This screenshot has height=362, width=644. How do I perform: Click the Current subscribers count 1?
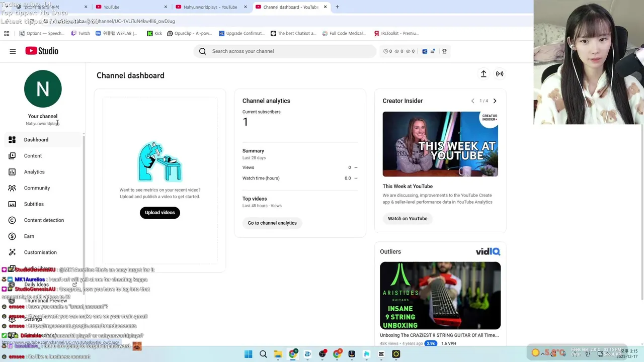[245, 122]
